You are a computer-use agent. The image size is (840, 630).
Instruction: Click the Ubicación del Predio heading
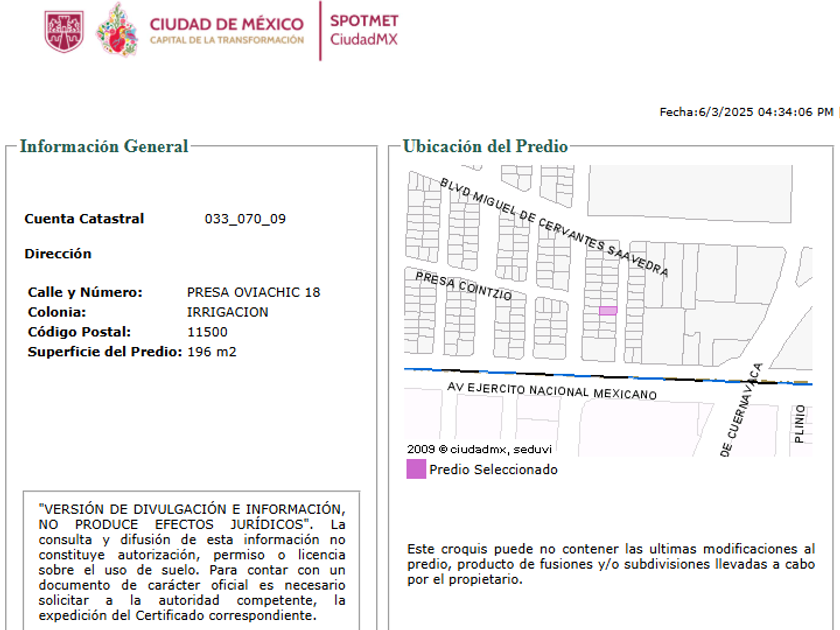(485, 146)
